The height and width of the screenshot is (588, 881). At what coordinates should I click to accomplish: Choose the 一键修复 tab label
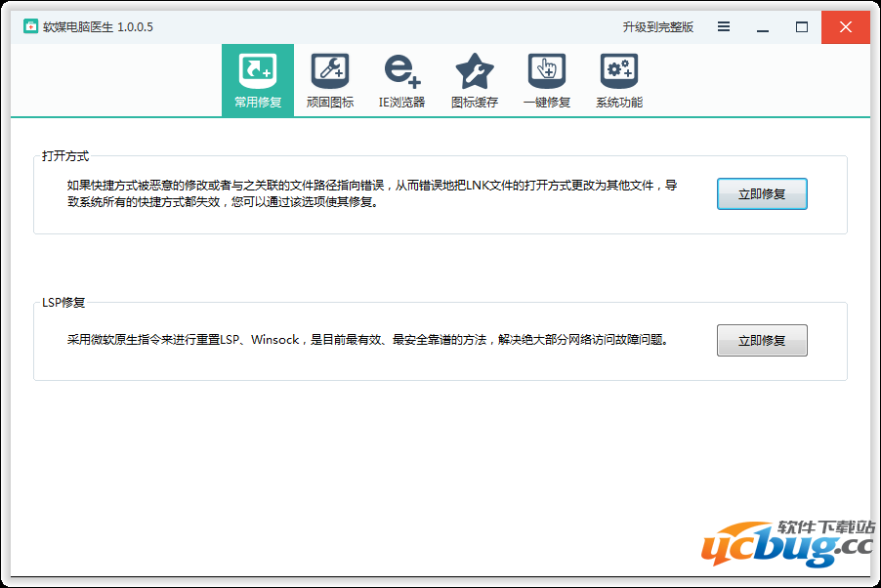pos(547,103)
